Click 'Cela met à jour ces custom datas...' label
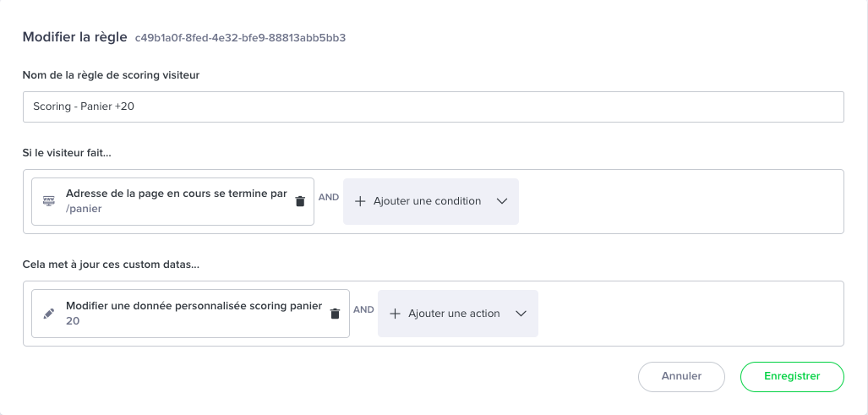 pos(112,265)
